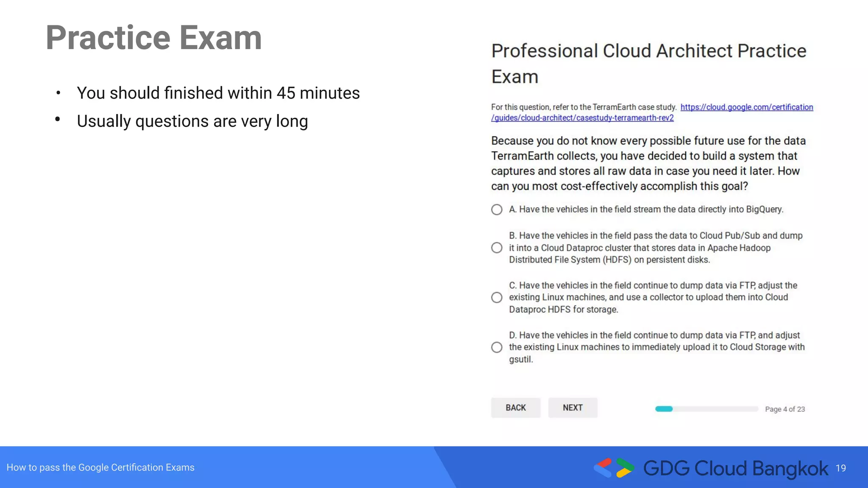Choose answer D radio button about gsutil
Image resolution: width=868 pixels, height=488 pixels.
pyautogui.click(x=497, y=347)
